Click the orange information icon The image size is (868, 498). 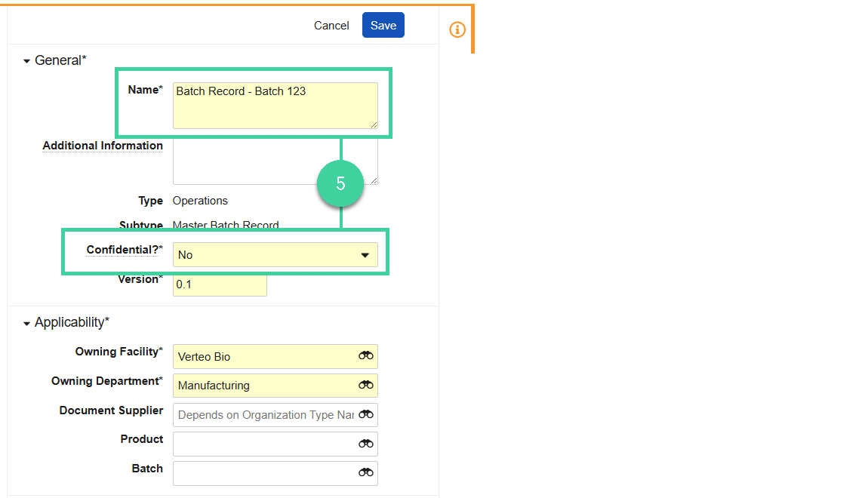pos(457,29)
